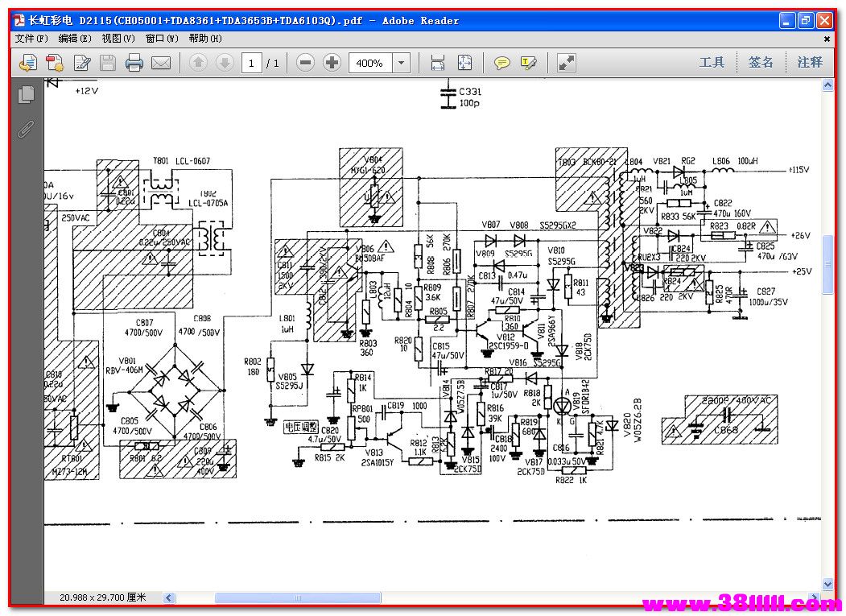Image resolution: width=846 pixels, height=616 pixels.
Task: Click the vertical scrollbar thumb
Action: point(827,265)
